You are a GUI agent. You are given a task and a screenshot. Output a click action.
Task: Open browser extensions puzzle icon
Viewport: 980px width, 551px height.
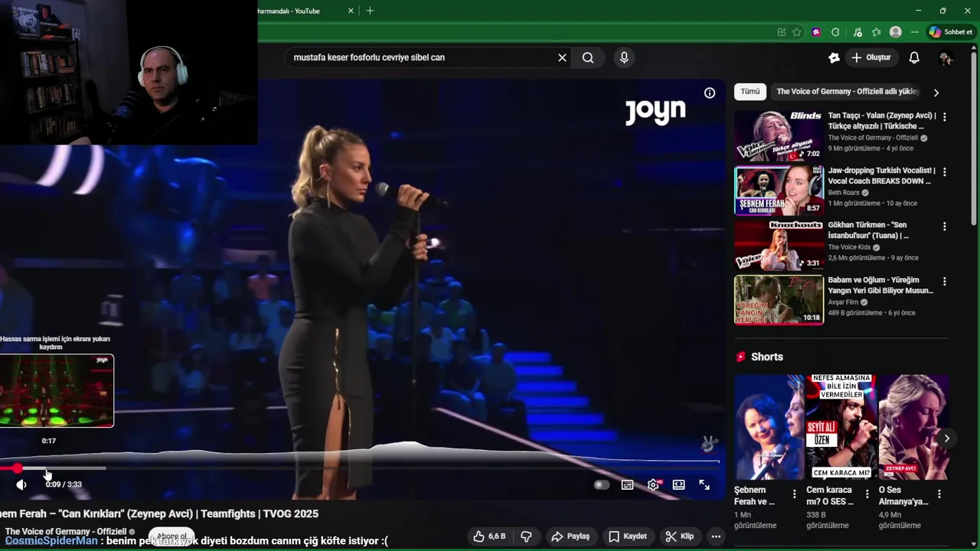coord(835,32)
